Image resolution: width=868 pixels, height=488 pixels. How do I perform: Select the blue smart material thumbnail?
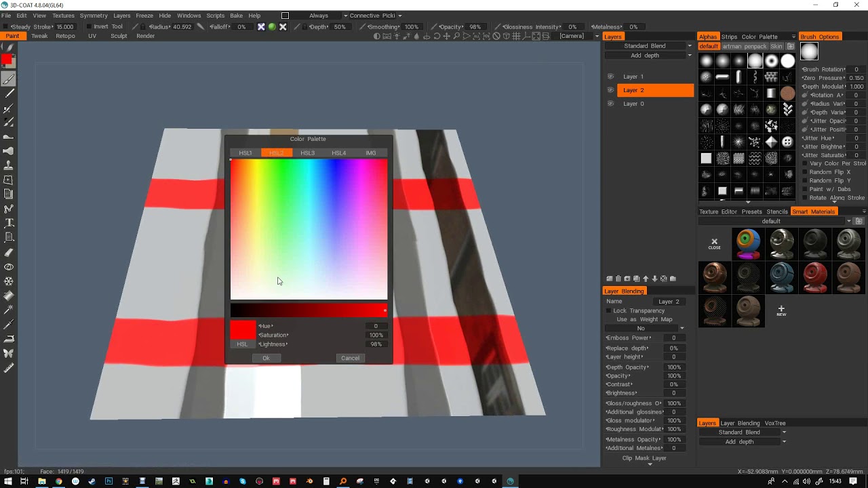pyautogui.click(x=781, y=277)
